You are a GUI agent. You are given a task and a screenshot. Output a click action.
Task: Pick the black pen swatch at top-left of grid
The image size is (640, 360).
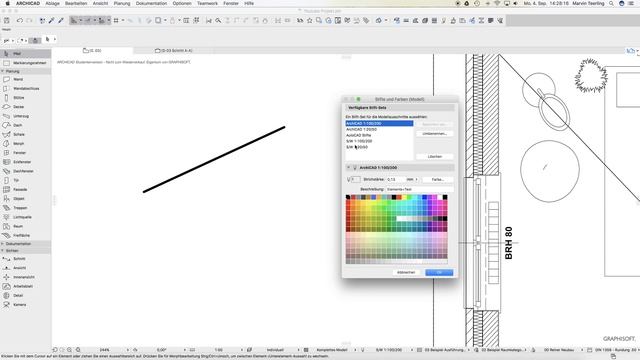[348, 197]
